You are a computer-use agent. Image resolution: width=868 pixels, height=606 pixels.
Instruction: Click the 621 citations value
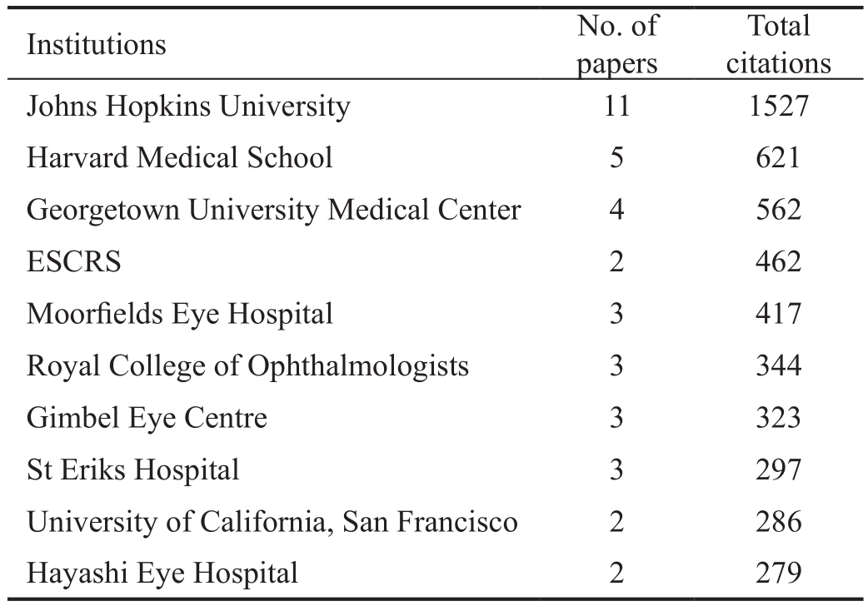tap(778, 157)
